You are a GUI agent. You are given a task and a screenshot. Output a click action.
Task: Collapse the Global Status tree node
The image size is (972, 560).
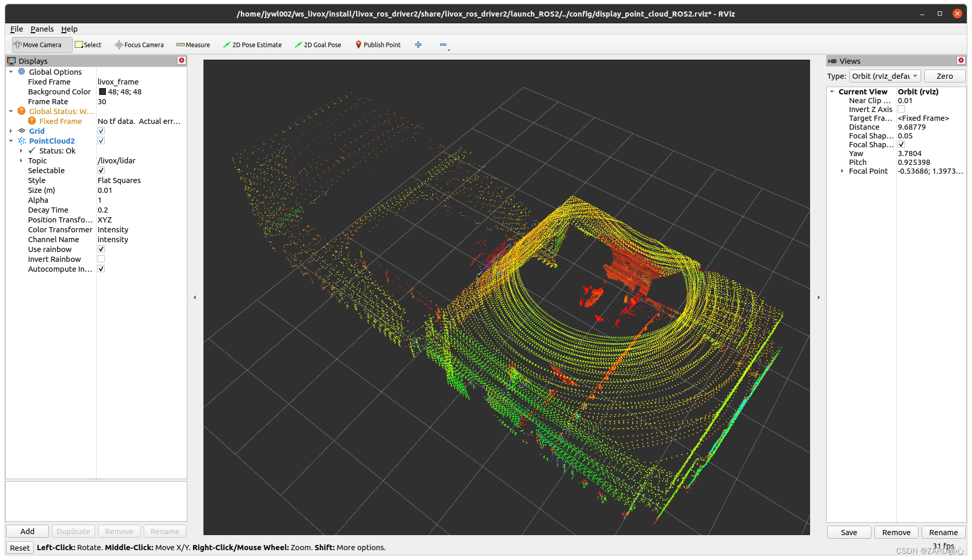tap(11, 111)
